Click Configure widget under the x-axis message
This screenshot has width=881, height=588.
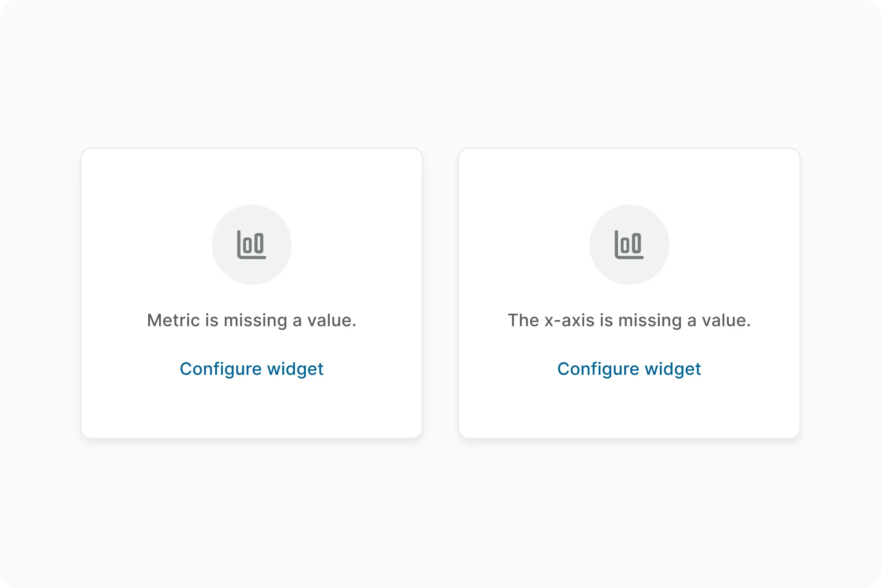pos(629,369)
